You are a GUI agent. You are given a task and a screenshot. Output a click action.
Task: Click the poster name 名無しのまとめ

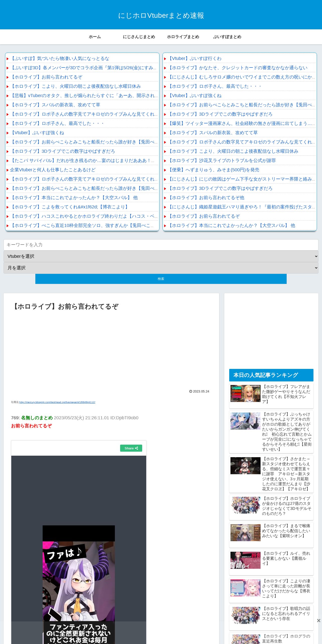(x=37, y=418)
